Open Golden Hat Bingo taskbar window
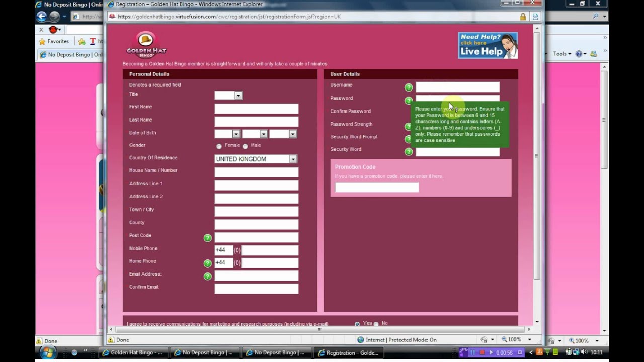 click(x=133, y=353)
